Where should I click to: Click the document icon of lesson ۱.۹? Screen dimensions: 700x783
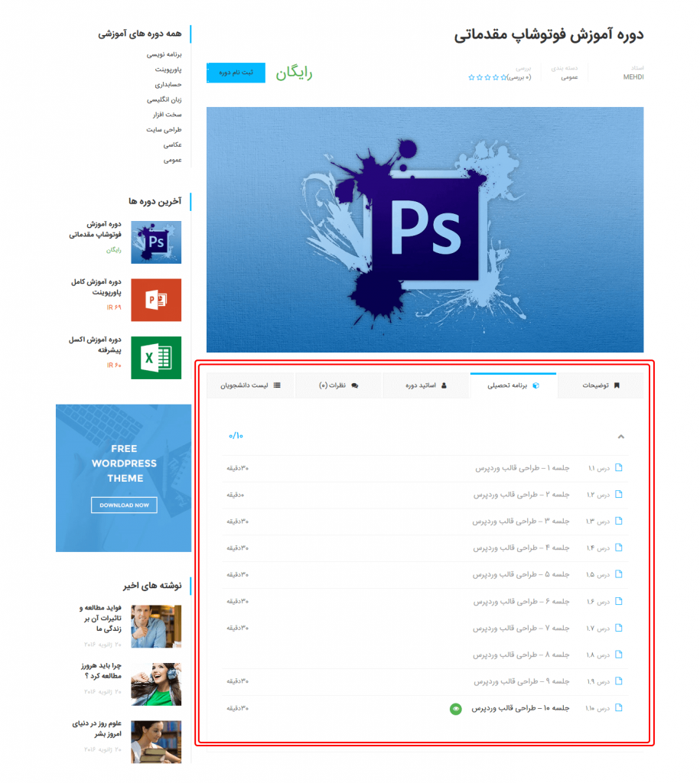tap(619, 681)
